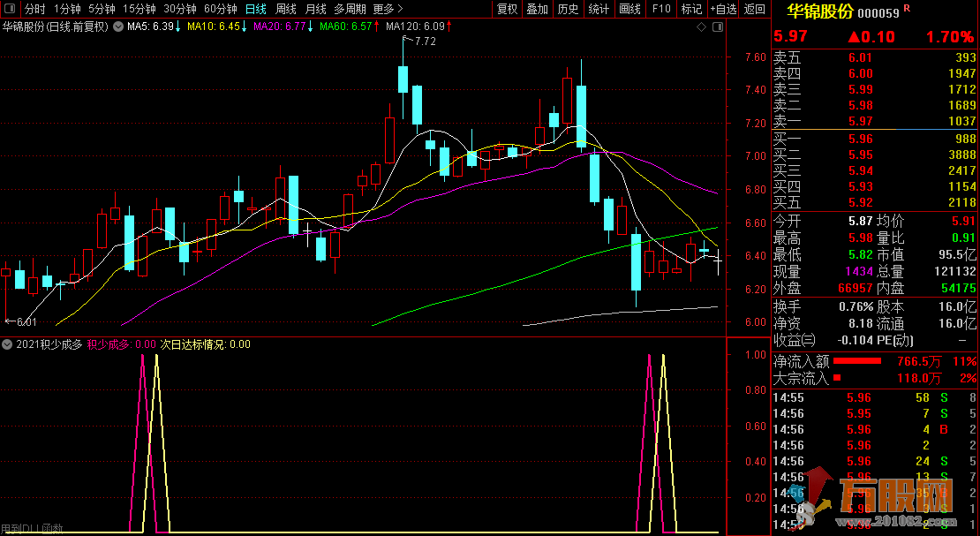This screenshot has height=536, width=980.
Task: Click the 统计 statistics button
Action: pos(599,9)
